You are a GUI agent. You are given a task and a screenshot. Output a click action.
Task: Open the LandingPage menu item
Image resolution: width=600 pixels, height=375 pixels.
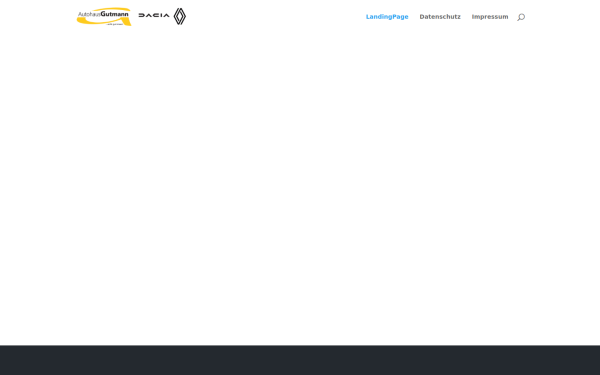[387, 17]
